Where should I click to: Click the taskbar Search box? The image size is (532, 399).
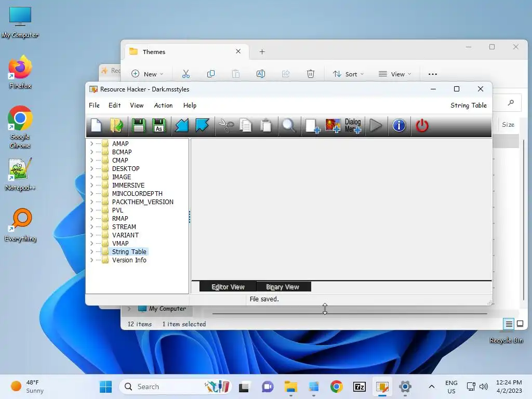175,387
